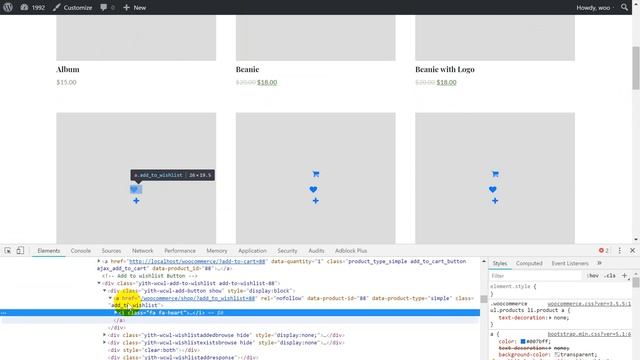The width and height of the screenshot is (640, 360).
Task: Open the Howdy, woo account menu
Action: 593,7
